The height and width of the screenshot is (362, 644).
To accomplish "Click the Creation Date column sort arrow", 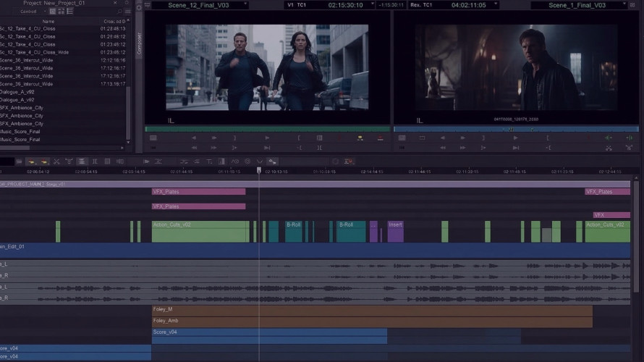I will (128, 20).
